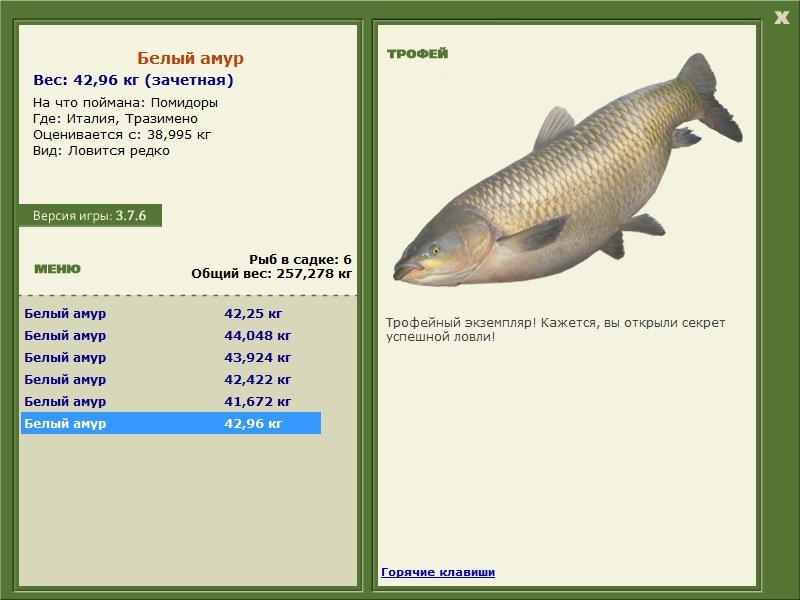Click the highlighted 42,96 кг fish row

pyautogui.click(x=171, y=423)
